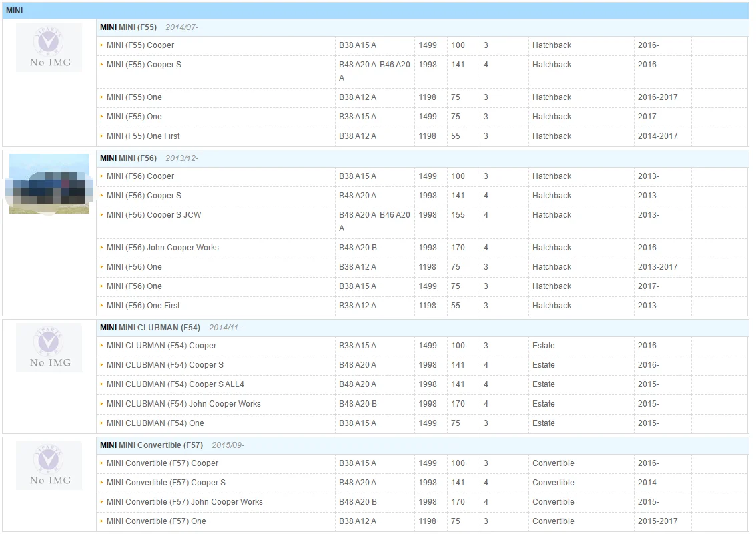Click the 2013/12- date for MINI (F56)

pos(181,158)
